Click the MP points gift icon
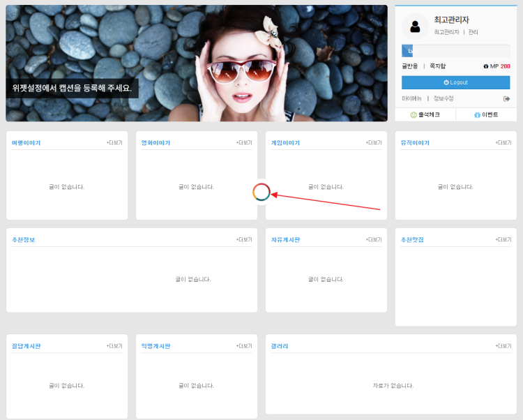Screen dimensions: 523x420 485,66
